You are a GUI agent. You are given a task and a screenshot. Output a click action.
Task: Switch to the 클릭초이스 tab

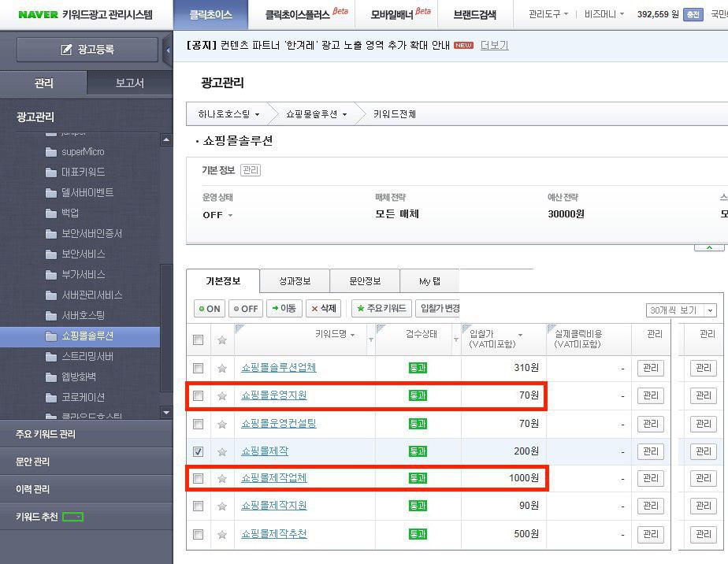(x=211, y=15)
